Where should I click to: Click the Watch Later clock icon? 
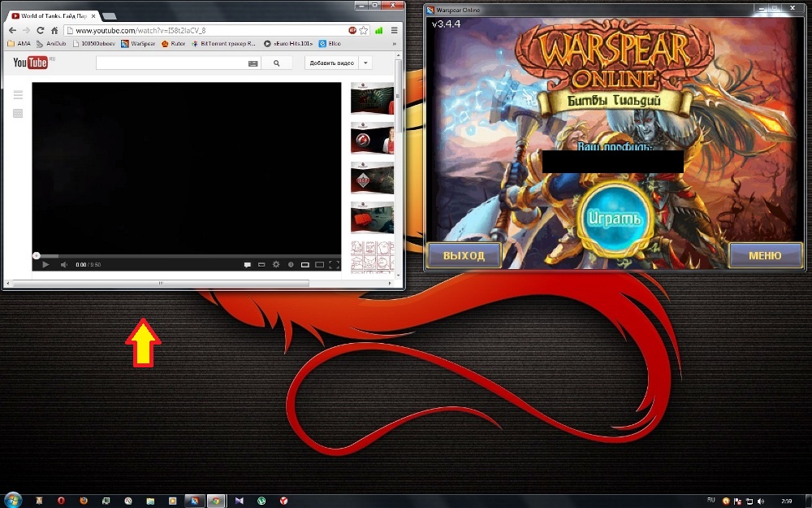tap(291, 264)
